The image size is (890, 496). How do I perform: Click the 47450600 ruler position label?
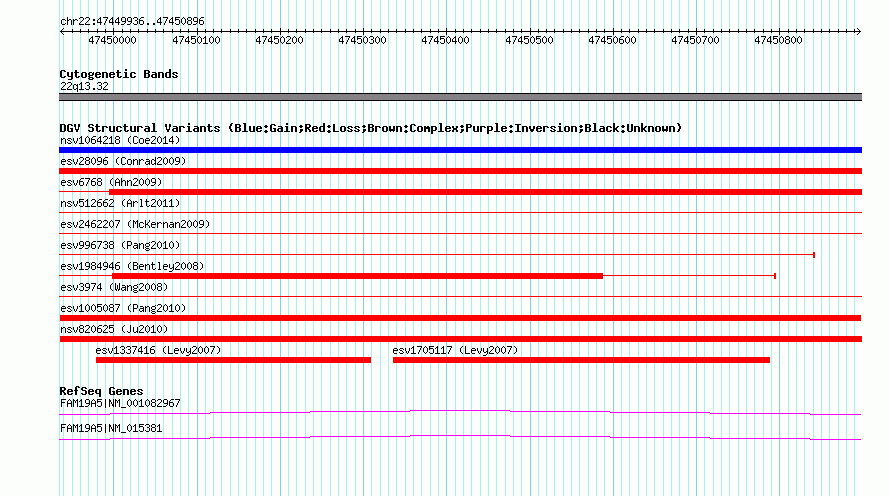pos(612,40)
